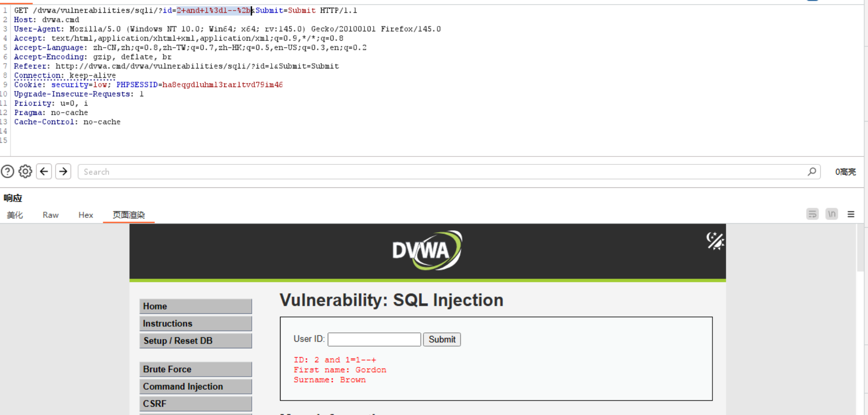Toggle dark mode icon on the DVWA page

tap(715, 241)
